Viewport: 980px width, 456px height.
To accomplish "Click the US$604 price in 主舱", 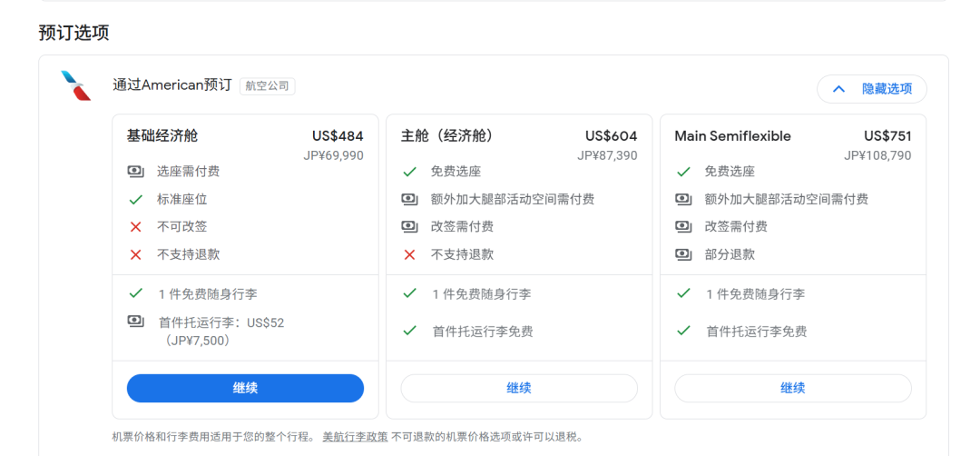I will [611, 136].
